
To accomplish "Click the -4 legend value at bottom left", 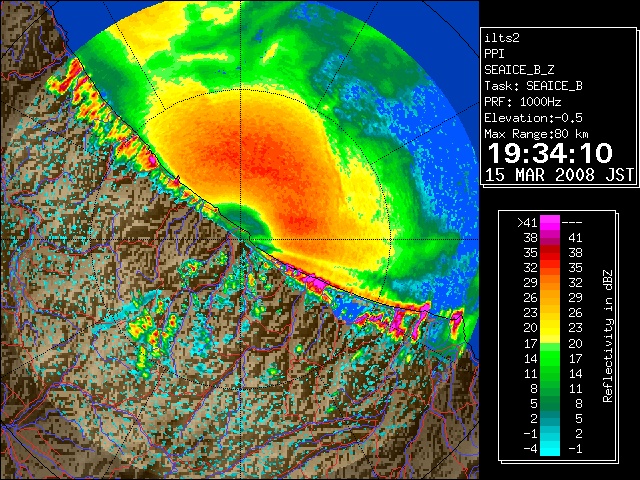I will click(530, 449).
